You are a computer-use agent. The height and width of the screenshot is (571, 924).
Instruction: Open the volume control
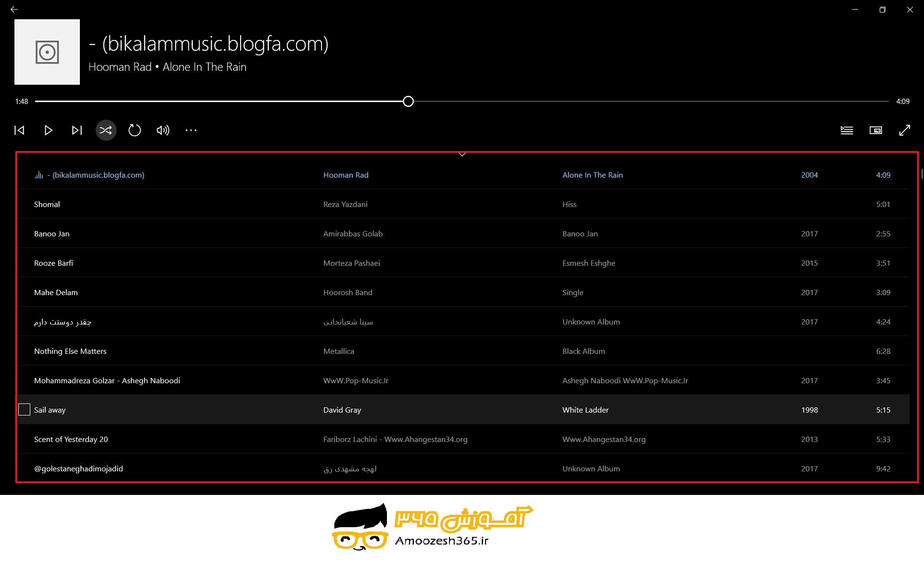point(163,130)
